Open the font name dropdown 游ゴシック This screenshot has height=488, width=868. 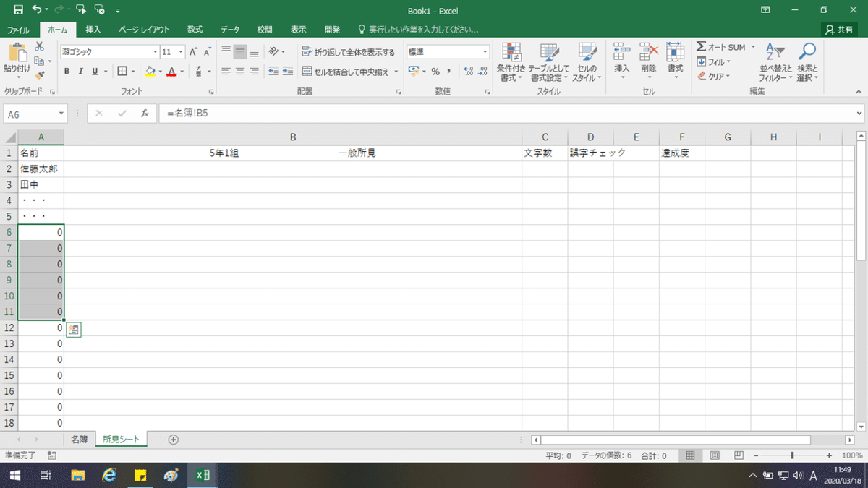[155, 52]
